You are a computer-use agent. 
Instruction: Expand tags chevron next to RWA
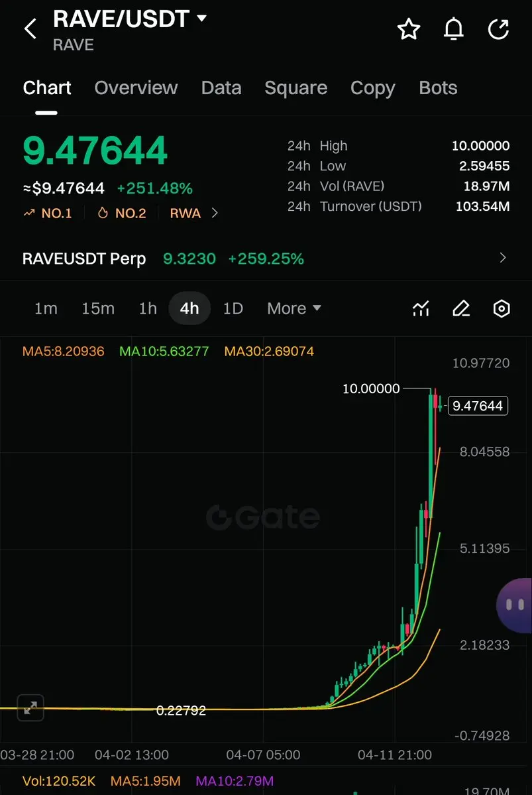point(215,213)
